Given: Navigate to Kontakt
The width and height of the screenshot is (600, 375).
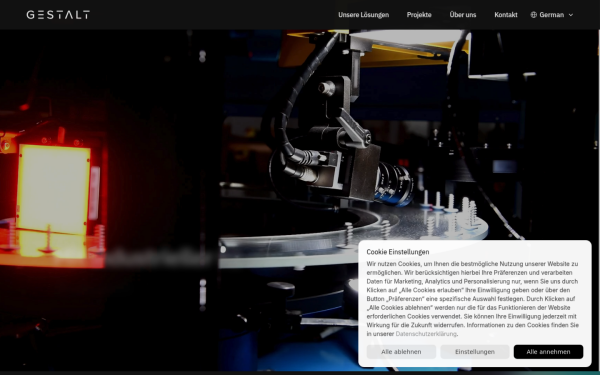Looking at the screenshot, I should click(506, 15).
